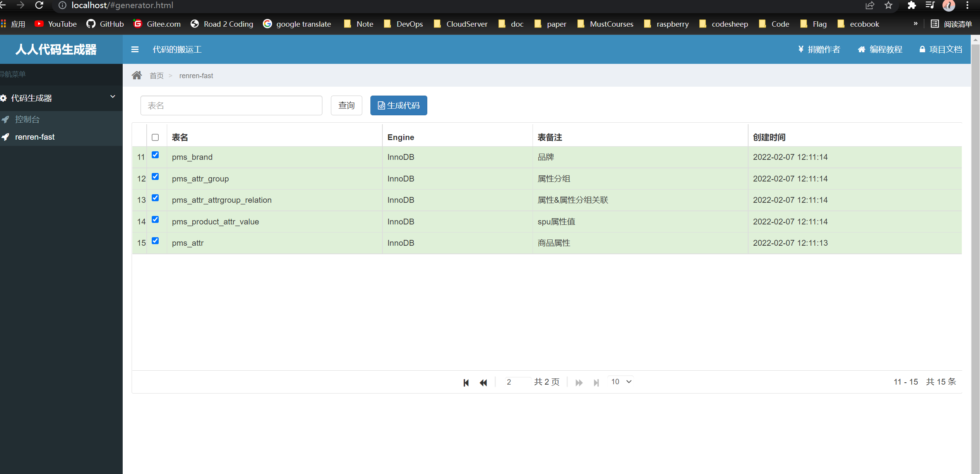Bookmark this page with star icon
This screenshot has width=980, height=474.
(x=888, y=5)
